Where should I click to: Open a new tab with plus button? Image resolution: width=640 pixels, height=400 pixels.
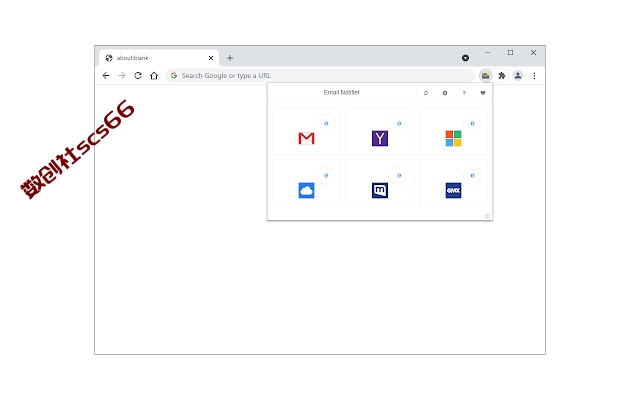coord(230,58)
